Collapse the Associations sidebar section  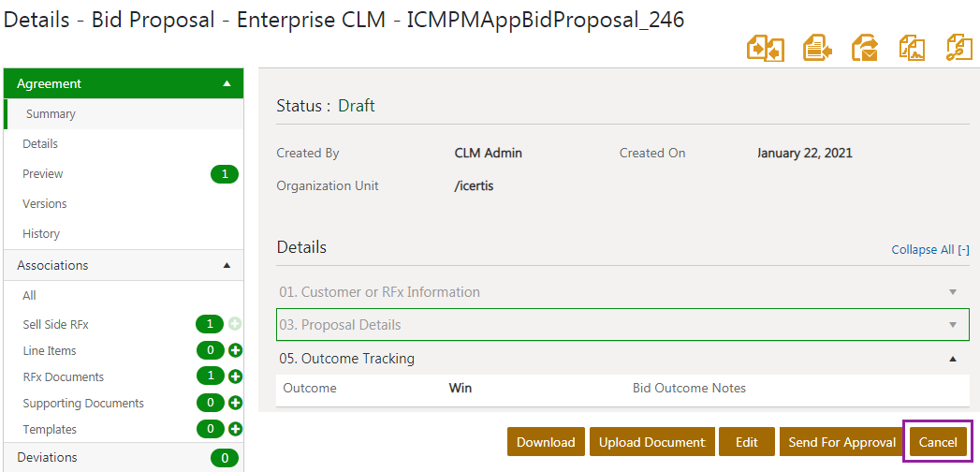coord(227,266)
